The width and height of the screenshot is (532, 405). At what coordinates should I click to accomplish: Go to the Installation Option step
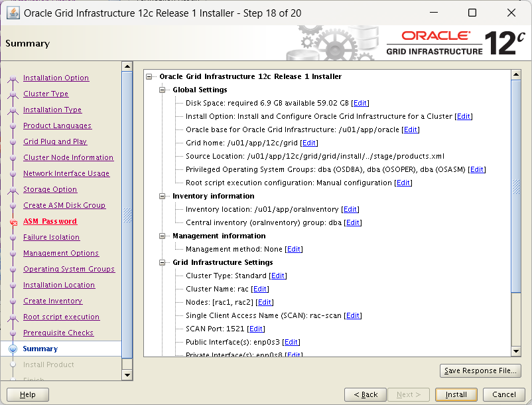pos(56,78)
